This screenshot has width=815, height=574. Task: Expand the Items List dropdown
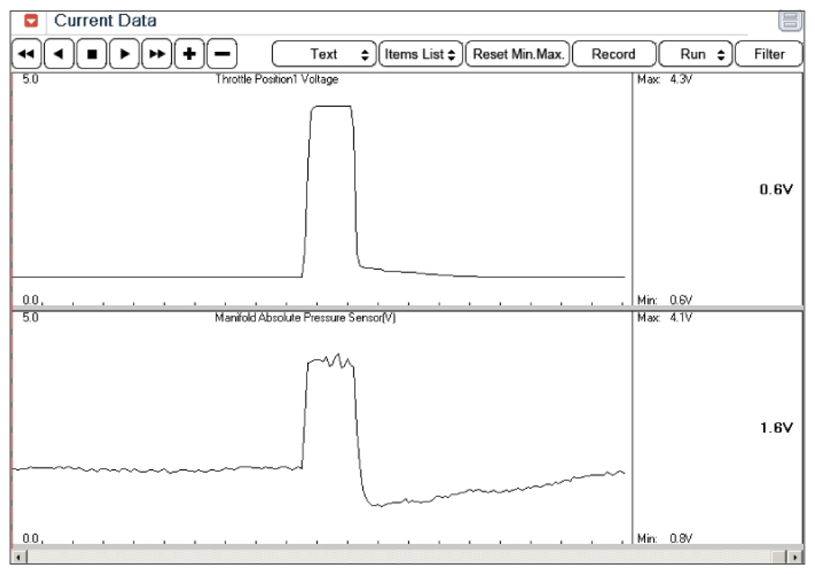[x=420, y=54]
